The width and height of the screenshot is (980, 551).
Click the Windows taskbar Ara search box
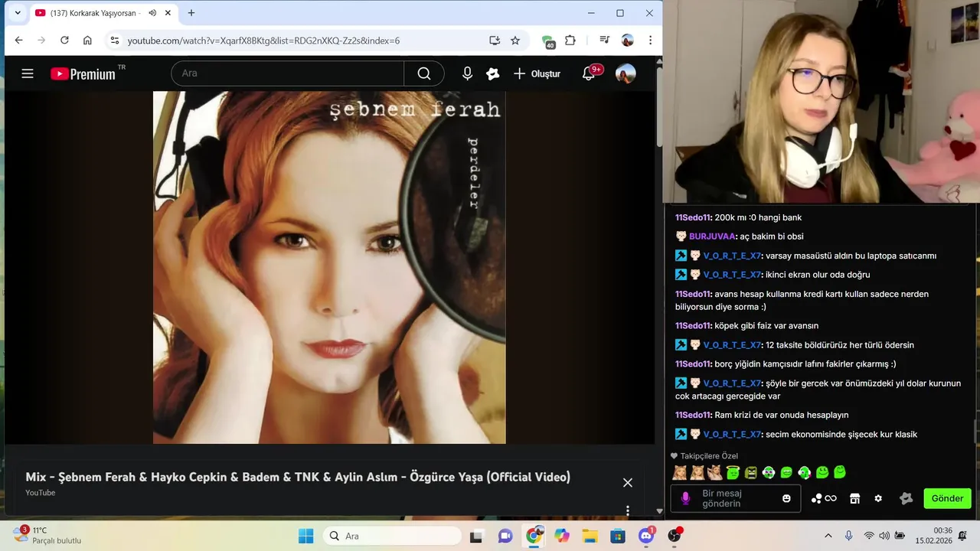[x=391, y=536]
